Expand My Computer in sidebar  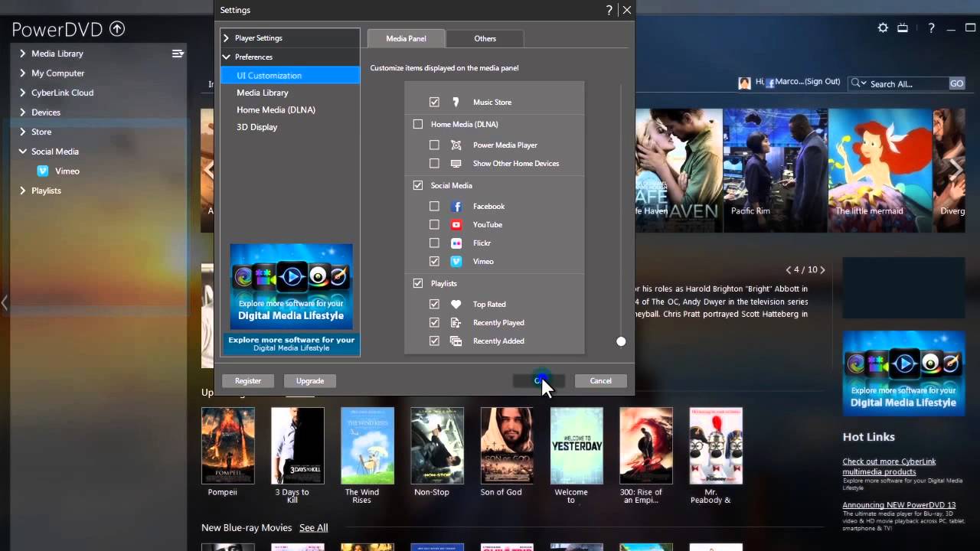click(x=23, y=73)
